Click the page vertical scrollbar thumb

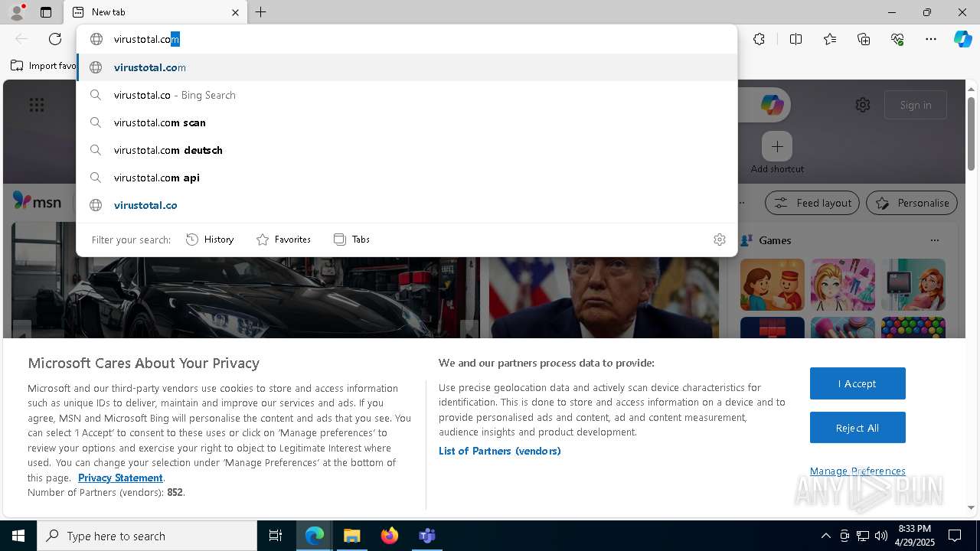(971, 133)
